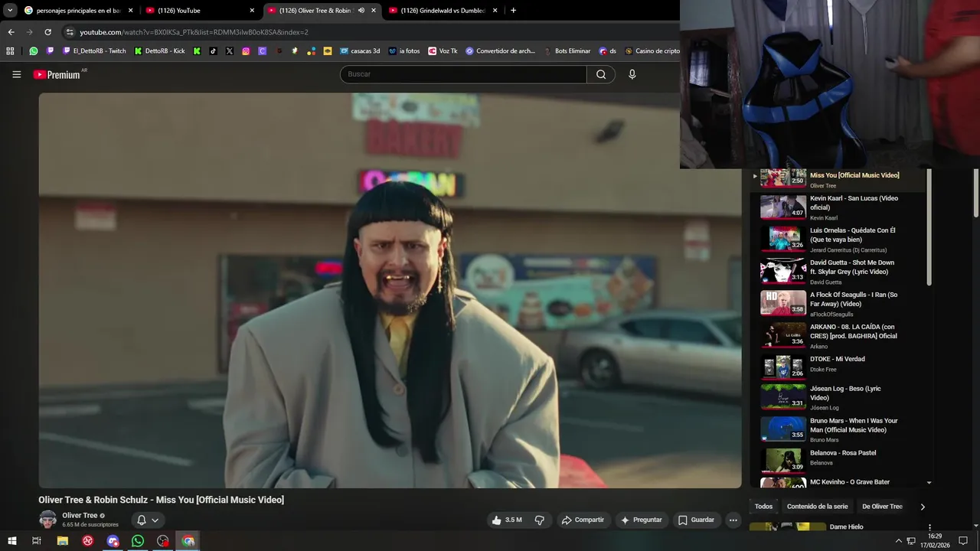Select the 'Todos' filter chip
The image size is (980, 551).
click(x=763, y=507)
